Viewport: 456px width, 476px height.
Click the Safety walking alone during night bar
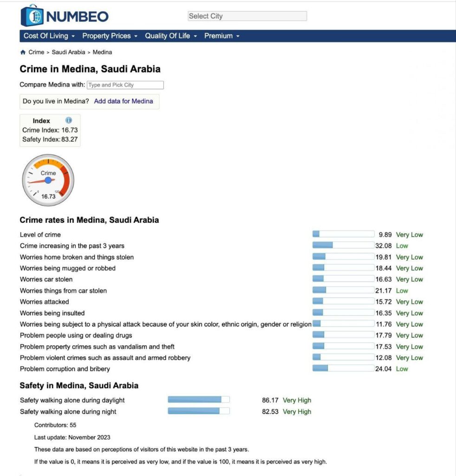[x=199, y=411]
